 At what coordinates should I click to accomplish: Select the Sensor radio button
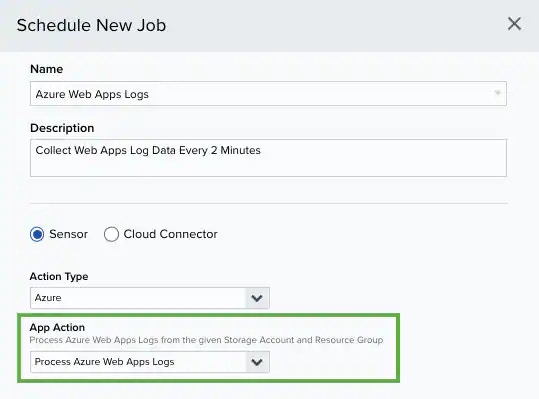(x=37, y=234)
